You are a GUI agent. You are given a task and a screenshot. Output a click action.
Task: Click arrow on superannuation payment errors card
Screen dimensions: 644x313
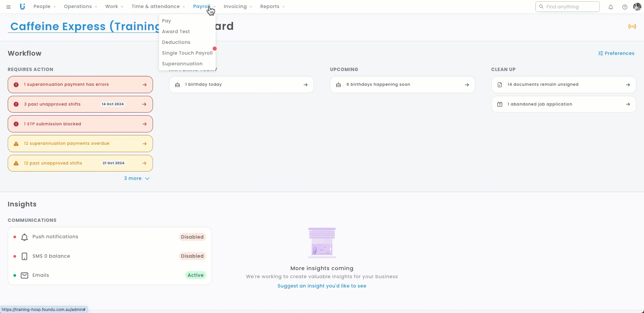click(145, 85)
